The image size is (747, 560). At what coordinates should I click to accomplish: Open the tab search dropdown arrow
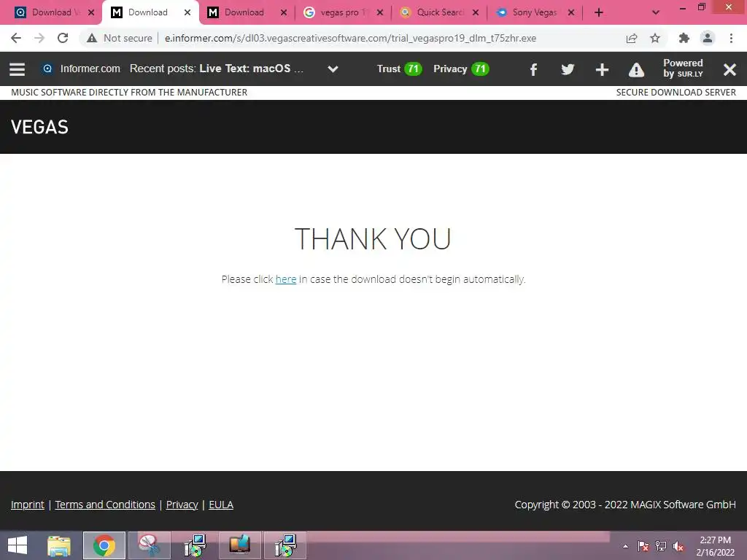pyautogui.click(x=656, y=13)
